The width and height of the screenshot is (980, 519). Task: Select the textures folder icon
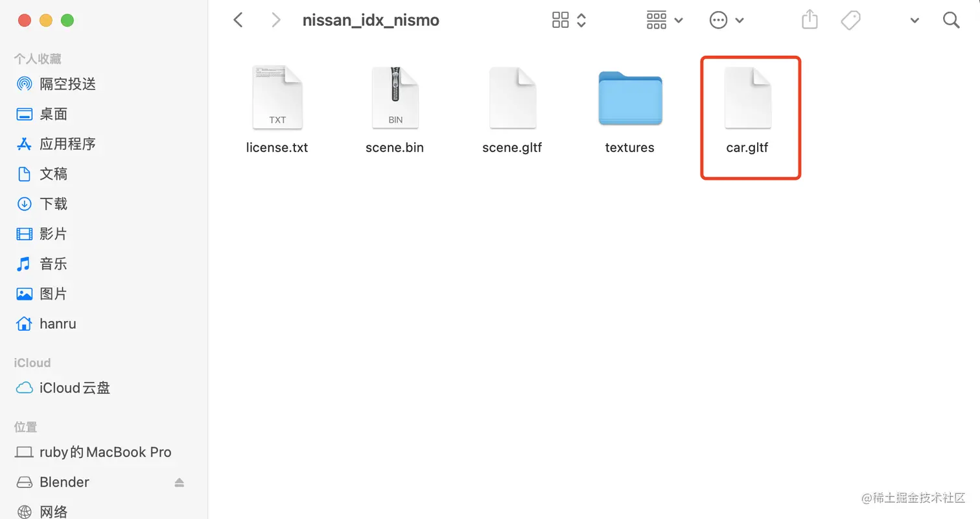point(630,98)
